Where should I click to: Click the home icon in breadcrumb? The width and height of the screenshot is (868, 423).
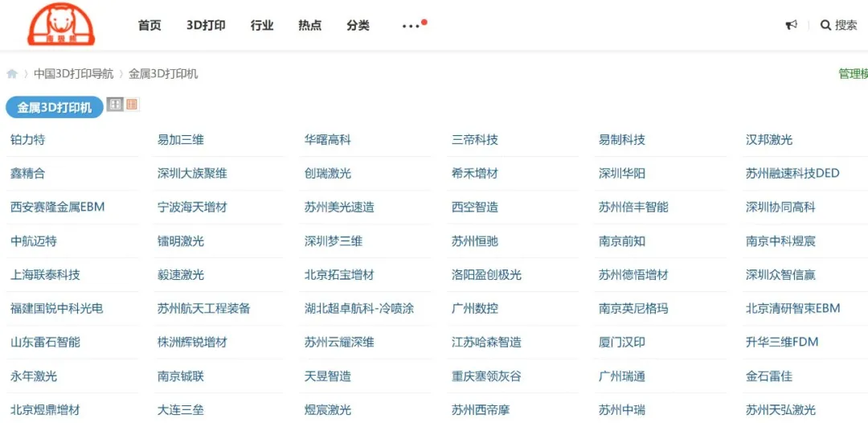tap(12, 74)
